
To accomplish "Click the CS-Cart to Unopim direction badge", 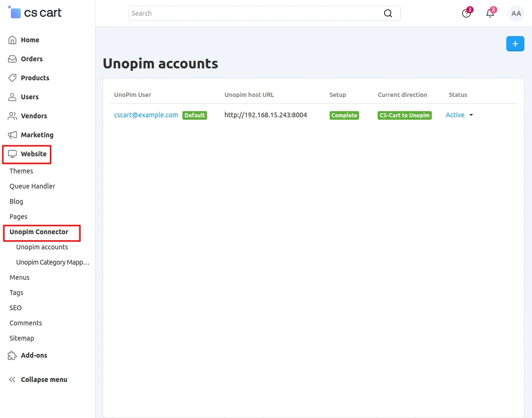I will [x=404, y=115].
